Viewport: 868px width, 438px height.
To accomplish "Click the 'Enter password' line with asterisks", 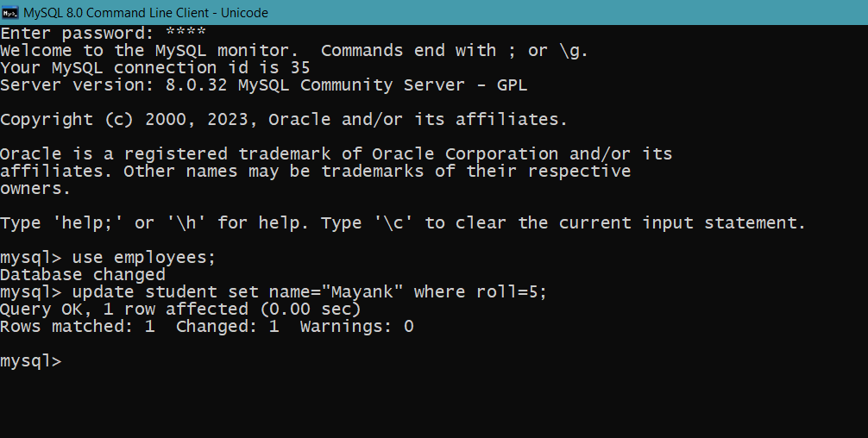I will 103,33.
